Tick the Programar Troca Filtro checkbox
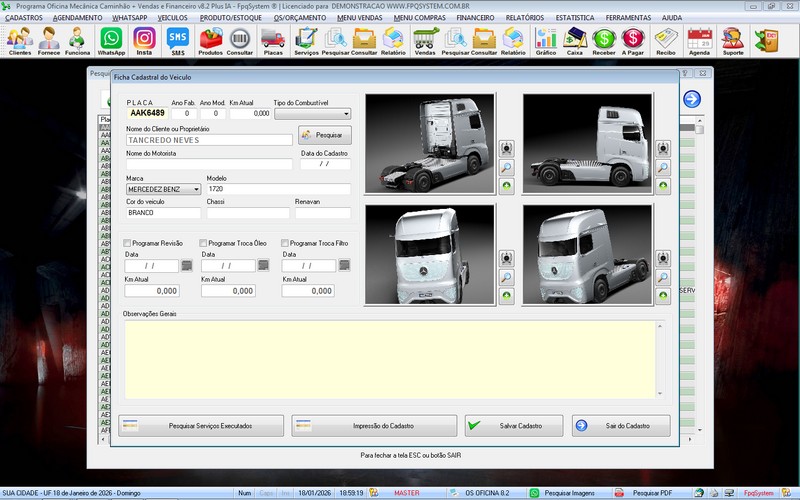800x500 pixels. click(x=285, y=243)
